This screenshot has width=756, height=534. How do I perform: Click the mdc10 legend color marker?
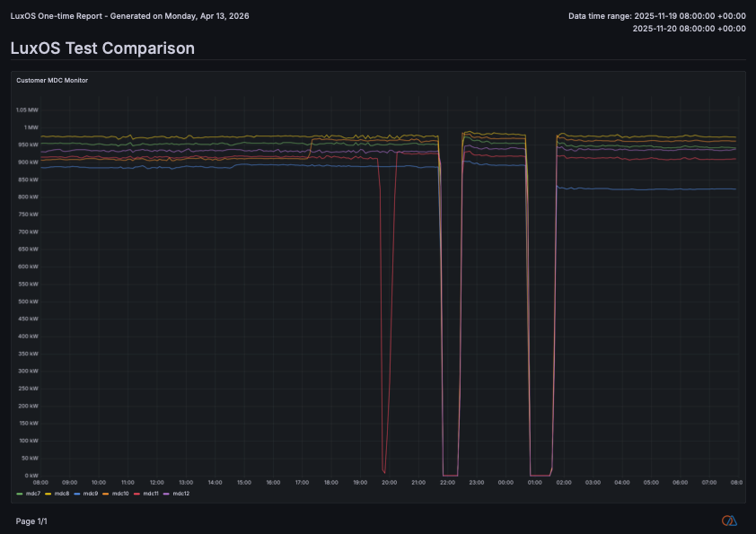[105, 494]
